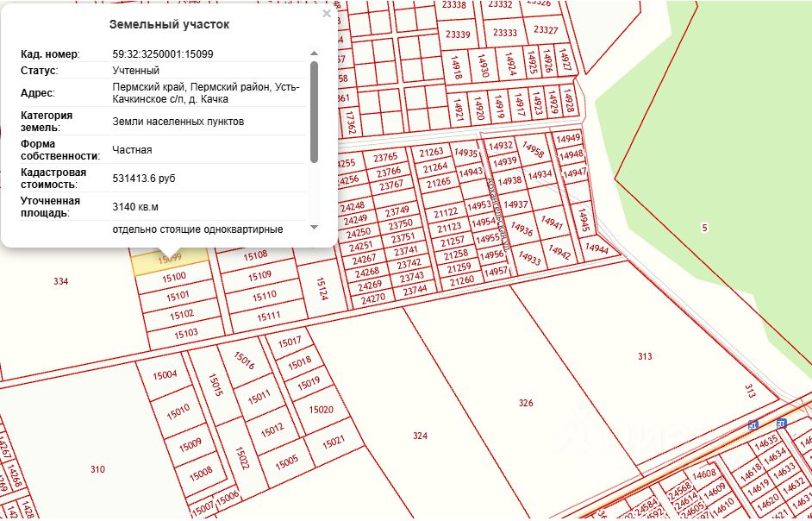Select parcel 15111 on the map
812x521 pixels.
[x=268, y=317]
